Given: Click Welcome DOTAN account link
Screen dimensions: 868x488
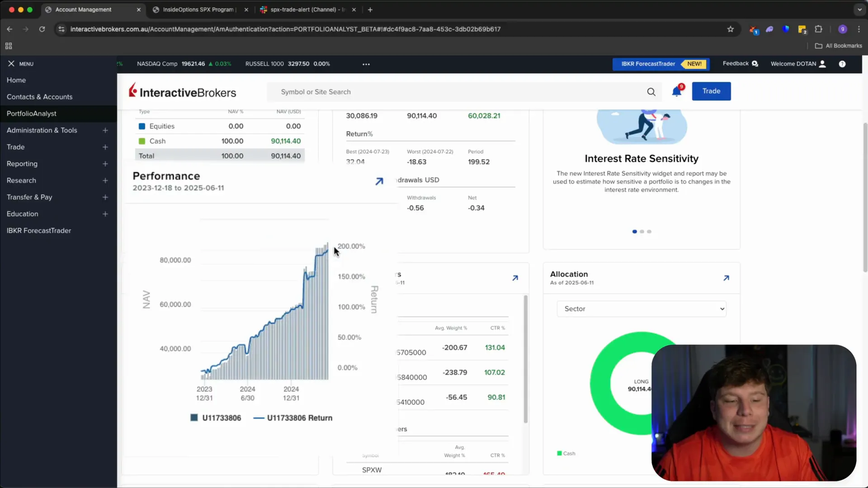Looking at the screenshot, I should pos(793,64).
